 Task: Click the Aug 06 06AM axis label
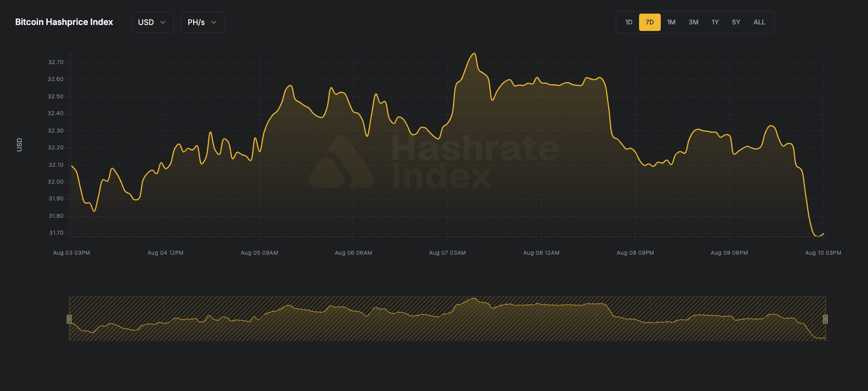[353, 253]
